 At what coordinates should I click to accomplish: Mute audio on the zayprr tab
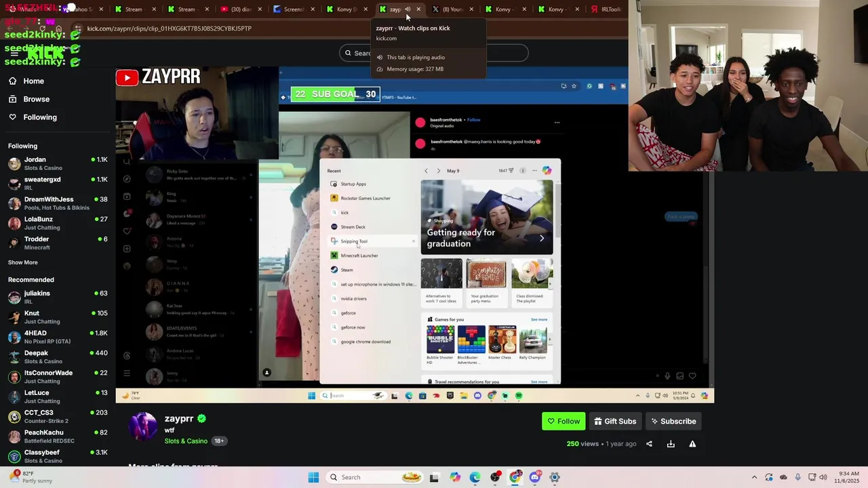tap(408, 9)
